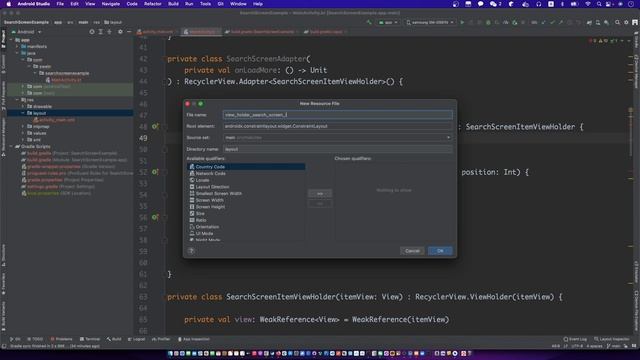Open the App Inspection tool window
Image resolution: width=640 pixels, height=360 pixels.
point(194,339)
